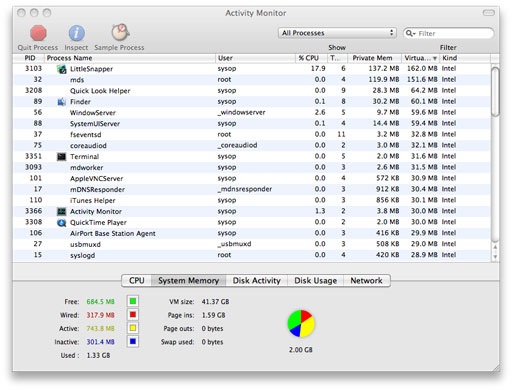Screen dimensions: 512x390
Task: Click the memory pie chart
Action: [301, 324]
